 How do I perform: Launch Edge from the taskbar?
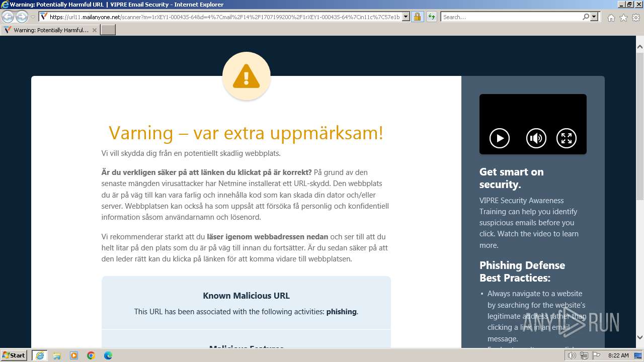click(x=108, y=355)
